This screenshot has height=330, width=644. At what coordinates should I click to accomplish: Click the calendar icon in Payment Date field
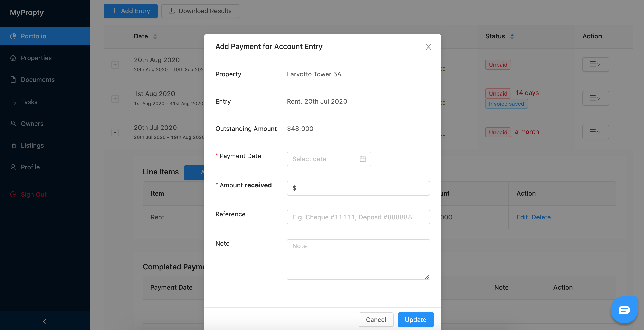tap(362, 159)
